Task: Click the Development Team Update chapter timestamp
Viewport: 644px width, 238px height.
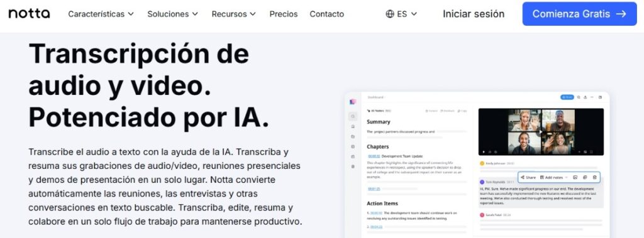Action: pos(374,156)
